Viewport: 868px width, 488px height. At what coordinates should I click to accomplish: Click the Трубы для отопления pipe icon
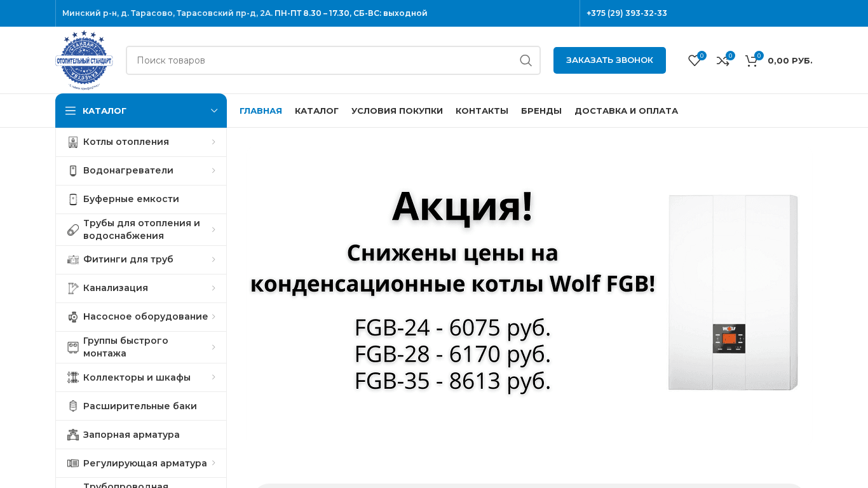(73, 230)
